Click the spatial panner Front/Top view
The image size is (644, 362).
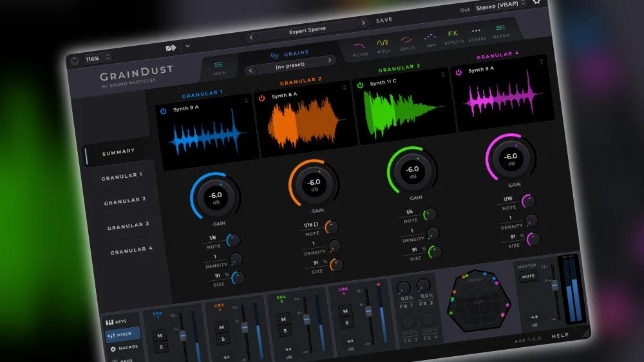[478, 300]
